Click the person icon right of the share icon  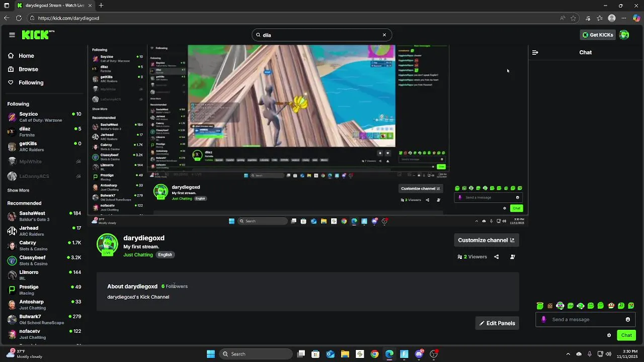513,257
